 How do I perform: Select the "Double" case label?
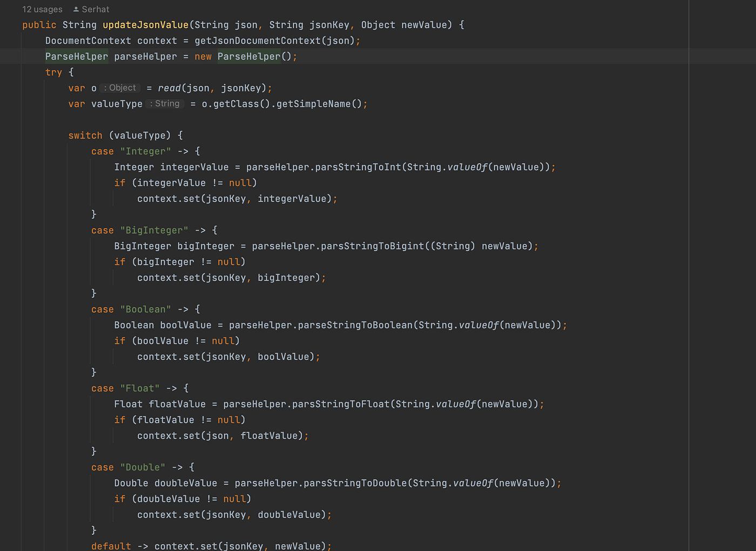point(143,467)
